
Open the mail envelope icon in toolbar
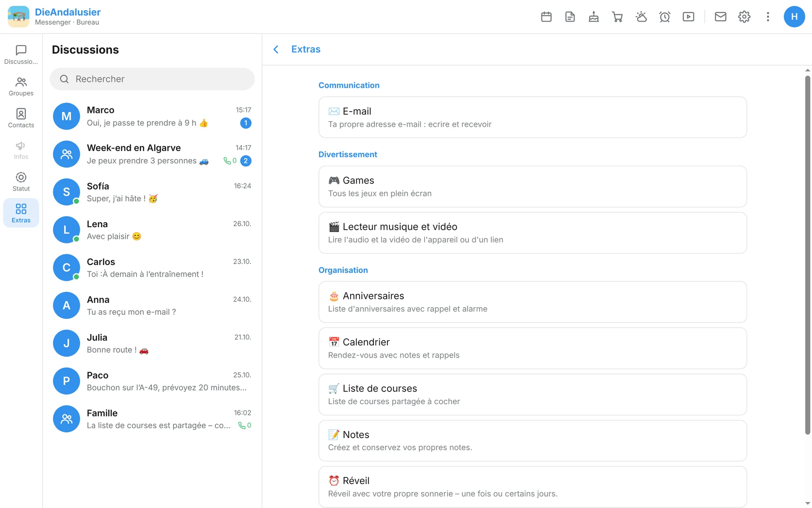coord(720,17)
